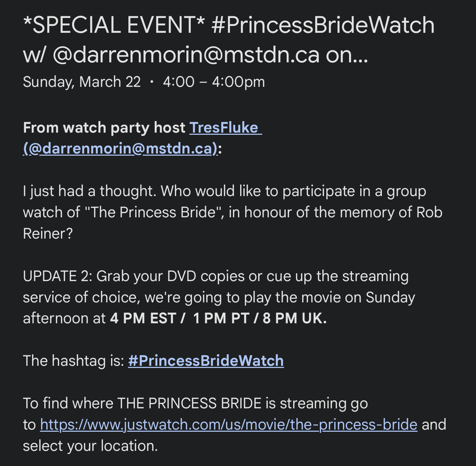Click the bold "8 PM UK." time
476x466 pixels.
click(x=295, y=319)
